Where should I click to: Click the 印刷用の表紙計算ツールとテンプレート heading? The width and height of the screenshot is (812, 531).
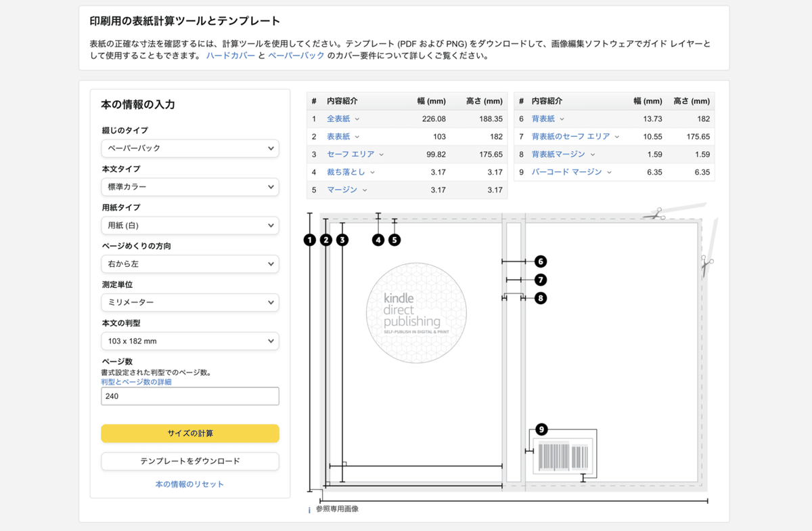click(x=185, y=22)
